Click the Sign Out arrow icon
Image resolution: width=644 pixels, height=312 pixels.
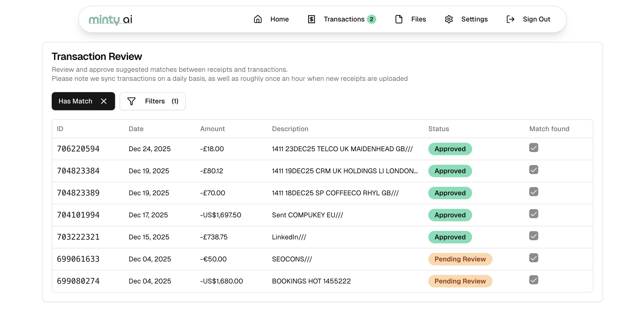510,19
